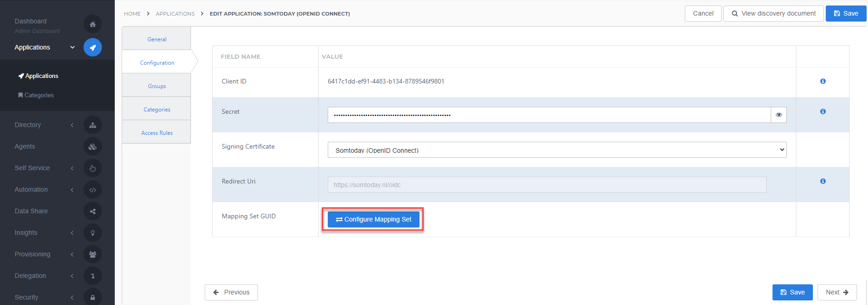
Task: Open the Categories tab
Action: click(157, 109)
